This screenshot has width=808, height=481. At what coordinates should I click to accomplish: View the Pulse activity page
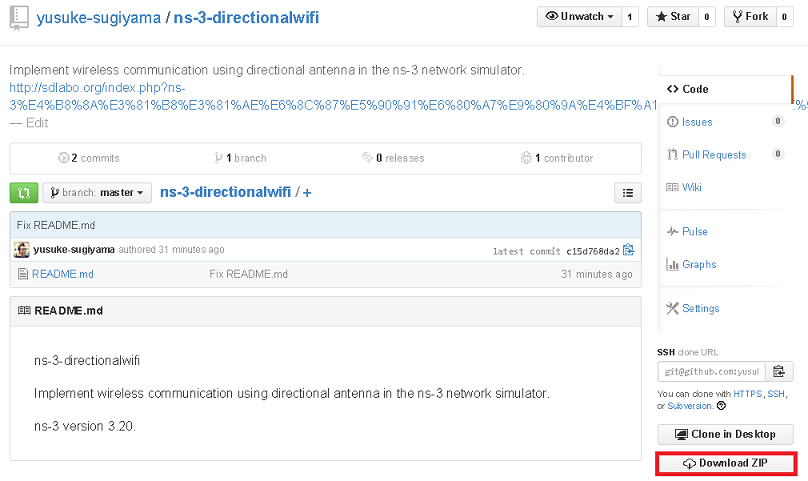coord(694,231)
